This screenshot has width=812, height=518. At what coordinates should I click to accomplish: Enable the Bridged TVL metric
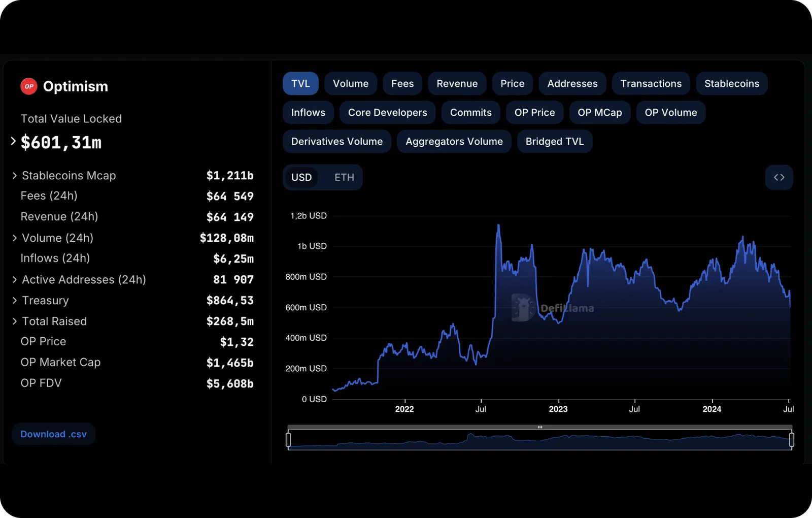coord(555,141)
